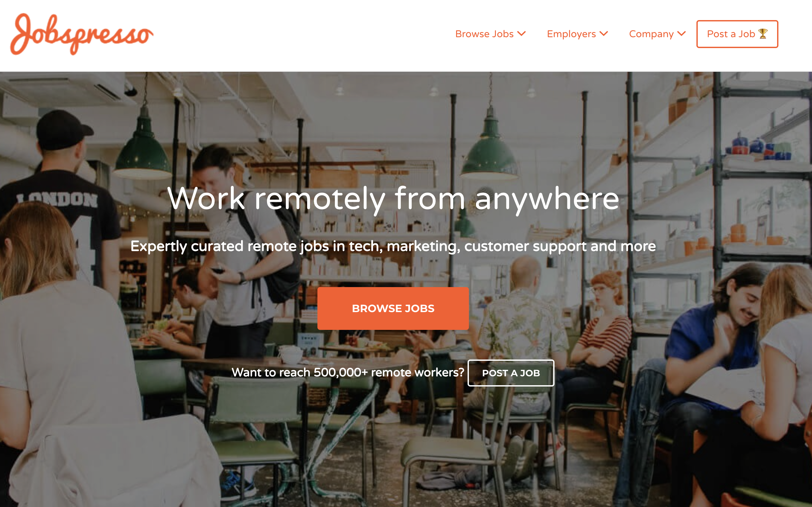Click the white-outlined POST A JOB button
Screen dimensions: 812x507
coord(510,373)
